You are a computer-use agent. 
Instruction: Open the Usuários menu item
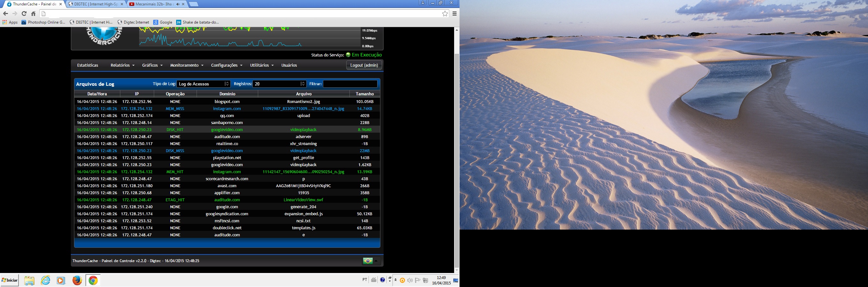[289, 65]
